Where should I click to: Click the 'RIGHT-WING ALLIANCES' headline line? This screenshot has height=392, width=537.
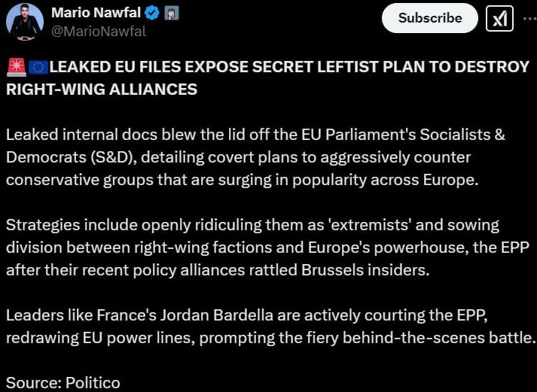102,90
